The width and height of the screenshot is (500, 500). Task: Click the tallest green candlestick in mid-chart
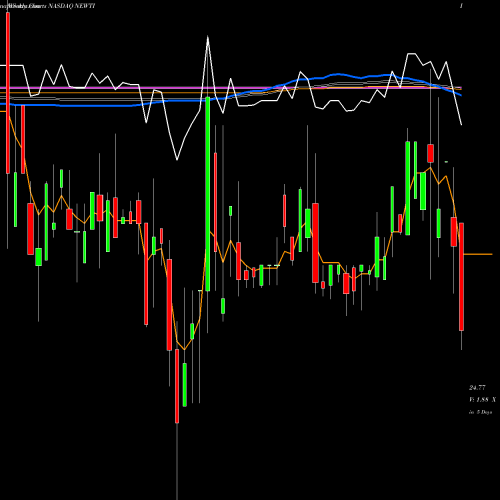(x=208, y=194)
